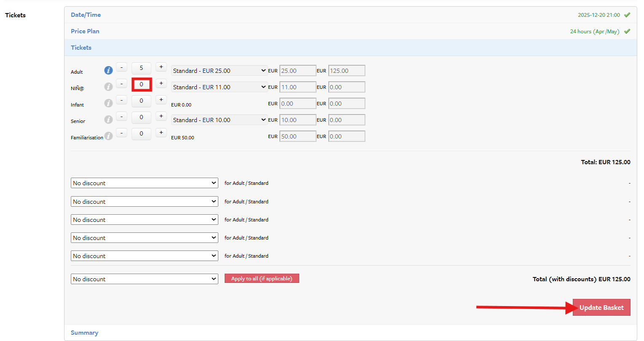Click the Familiarisation total price field
The image size is (644, 341).
point(347,136)
